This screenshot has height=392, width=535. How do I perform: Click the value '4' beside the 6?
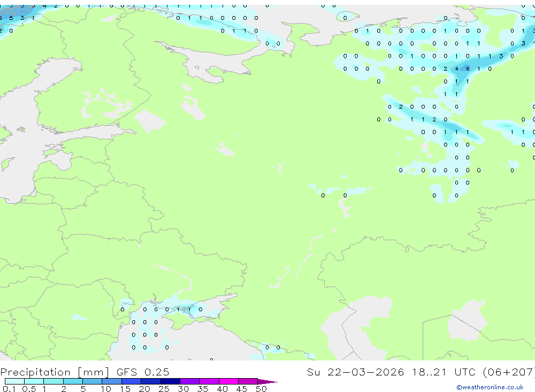coord(456,68)
